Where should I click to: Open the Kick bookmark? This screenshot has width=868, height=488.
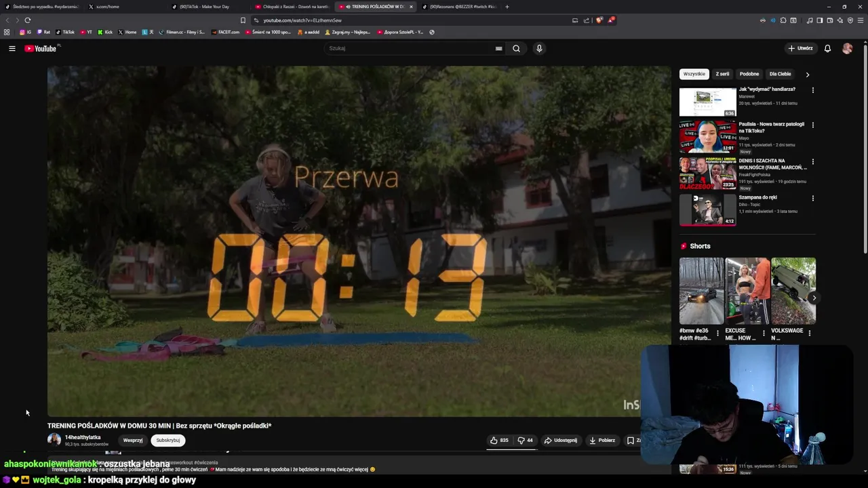pyautogui.click(x=105, y=32)
